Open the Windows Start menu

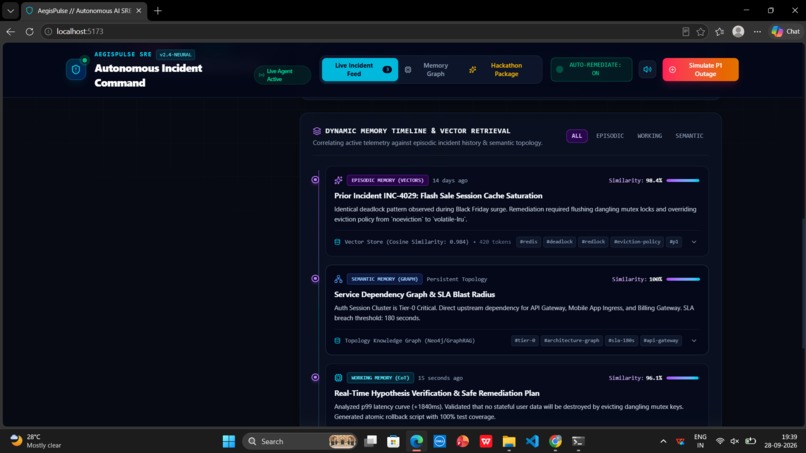click(229, 441)
